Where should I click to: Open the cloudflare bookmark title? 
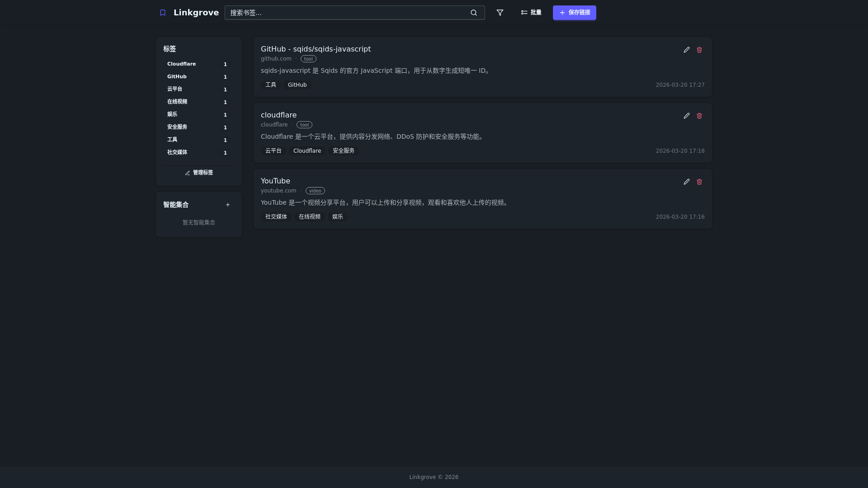(x=278, y=115)
